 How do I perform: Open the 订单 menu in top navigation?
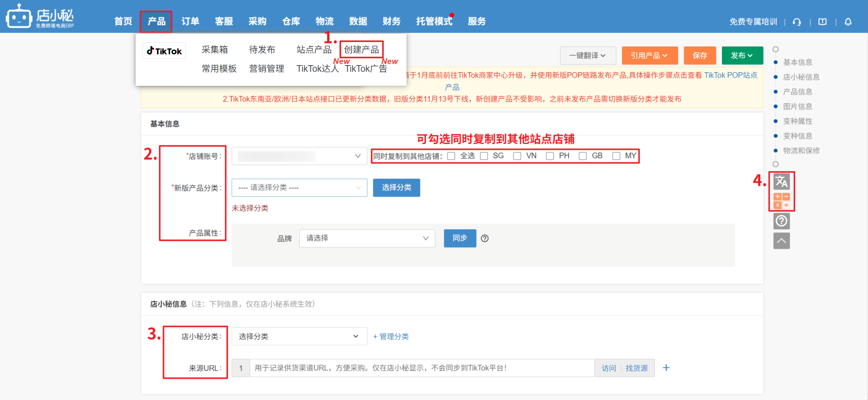190,21
